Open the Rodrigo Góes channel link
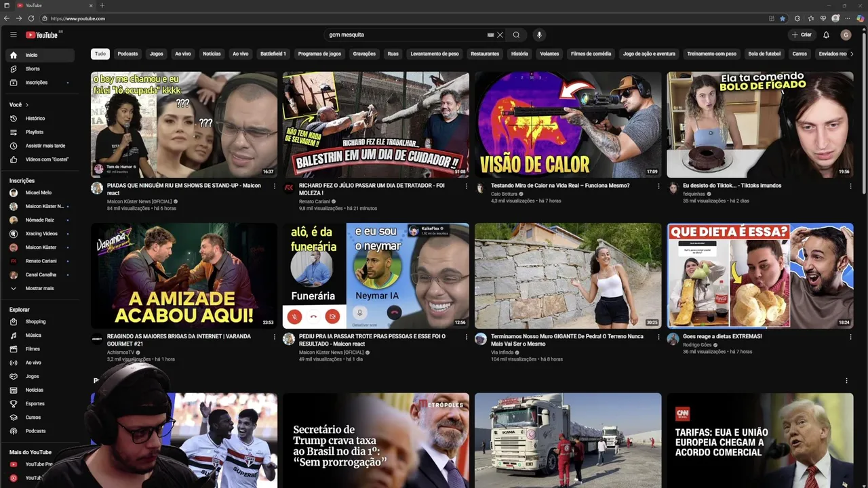Screen dimensions: 868x488 click(x=697, y=345)
